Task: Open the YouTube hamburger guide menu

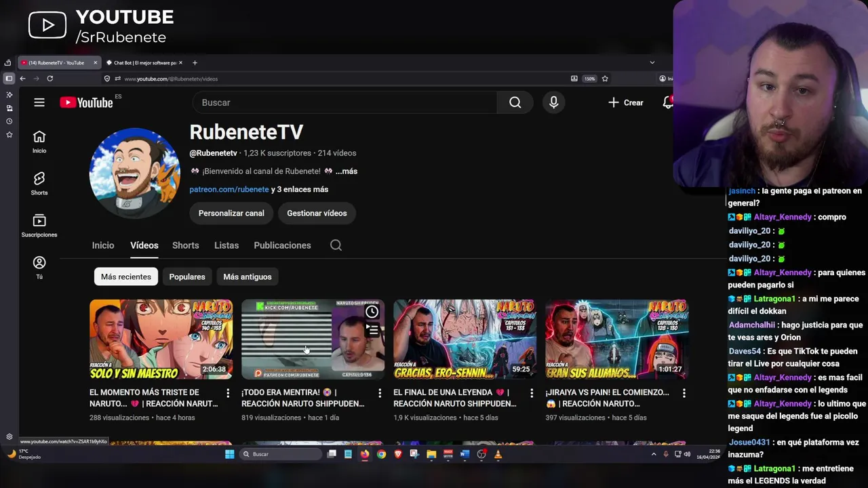Action: [x=39, y=102]
